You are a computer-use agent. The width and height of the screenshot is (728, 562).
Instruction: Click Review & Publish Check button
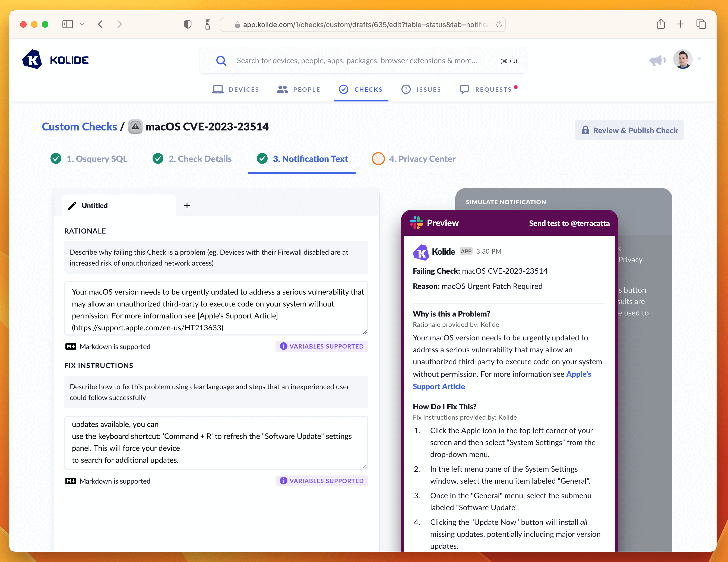point(629,130)
